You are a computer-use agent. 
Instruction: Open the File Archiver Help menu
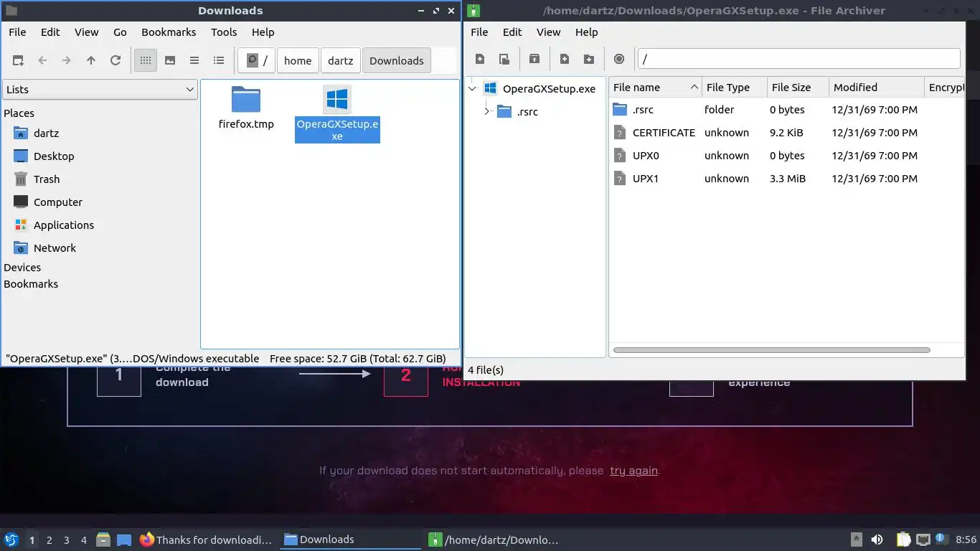click(586, 32)
